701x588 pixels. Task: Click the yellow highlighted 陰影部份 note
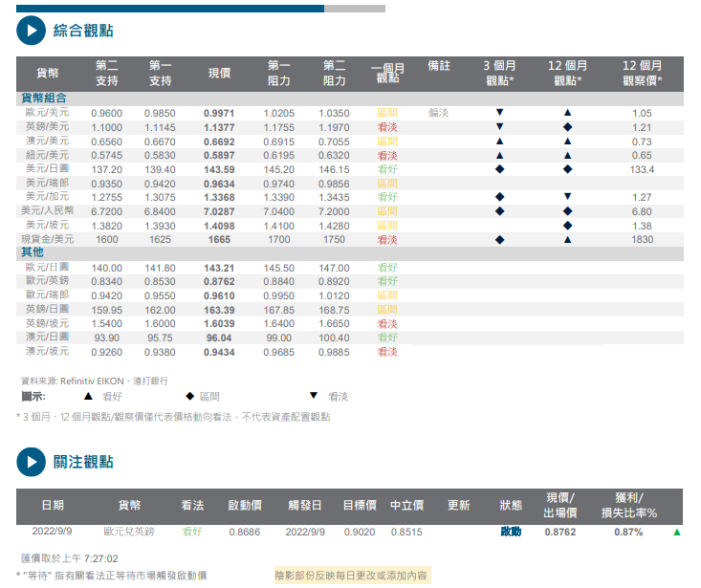point(352,575)
